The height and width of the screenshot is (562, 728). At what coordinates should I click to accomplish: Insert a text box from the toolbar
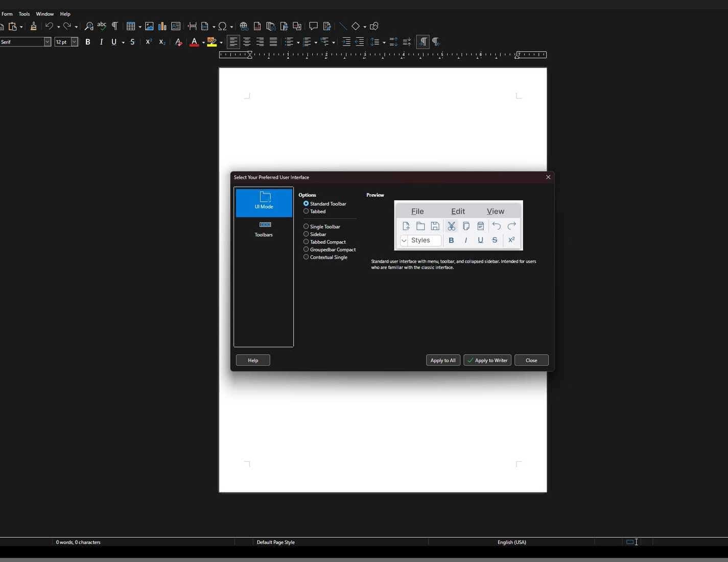coord(176,26)
